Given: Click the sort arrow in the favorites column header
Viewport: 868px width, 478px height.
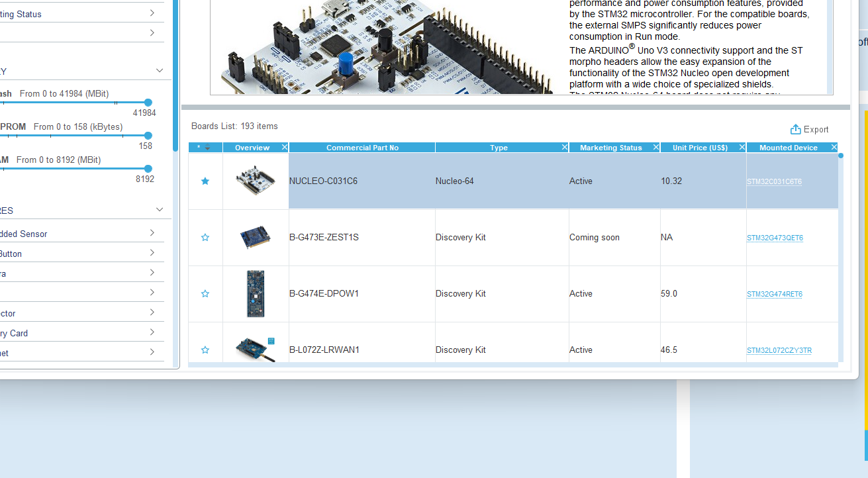Looking at the screenshot, I should [207, 148].
